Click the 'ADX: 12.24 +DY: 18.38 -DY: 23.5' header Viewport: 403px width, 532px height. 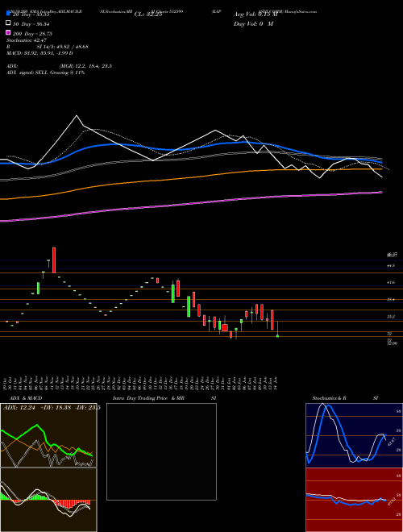(52, 408)
